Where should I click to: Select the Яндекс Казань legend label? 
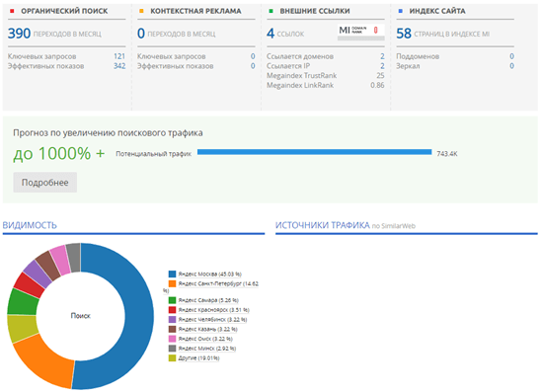tap(207, 329)
